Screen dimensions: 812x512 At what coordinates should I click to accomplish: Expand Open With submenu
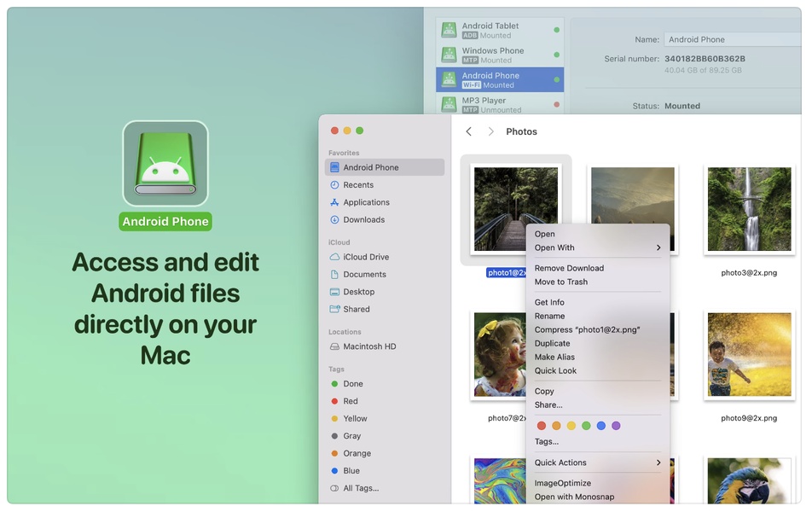[x=598, y=247]
